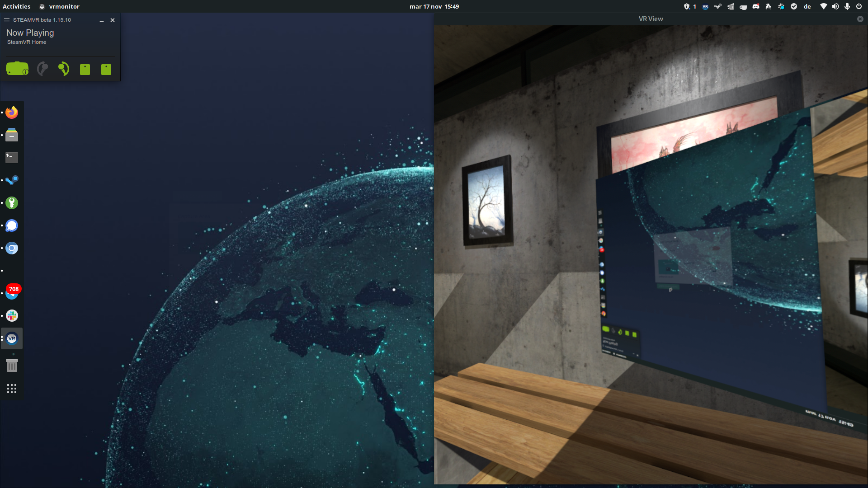The image size is (868, 488).
Task: Open the clock and calendar panel
Action: tap(434, 6)
